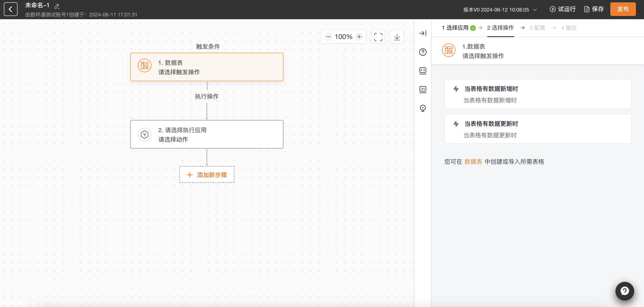Zoom in with the plus button

point(359,37)
